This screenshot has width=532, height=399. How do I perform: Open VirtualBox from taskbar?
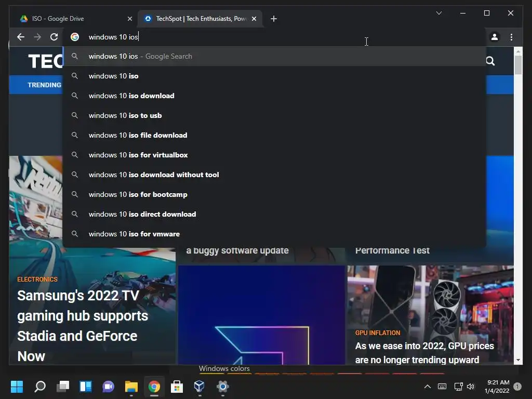pyautogui.click(x=199, y=387)
